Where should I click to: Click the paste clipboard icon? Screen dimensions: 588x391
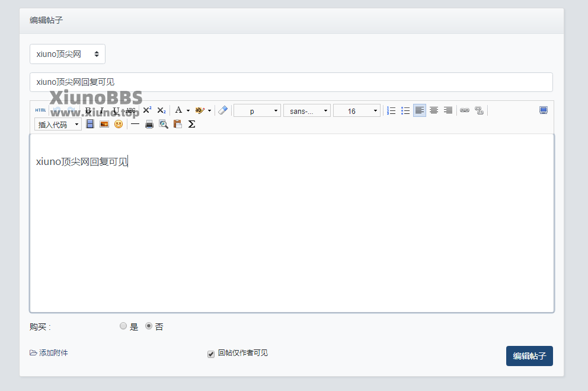[178, 124]
